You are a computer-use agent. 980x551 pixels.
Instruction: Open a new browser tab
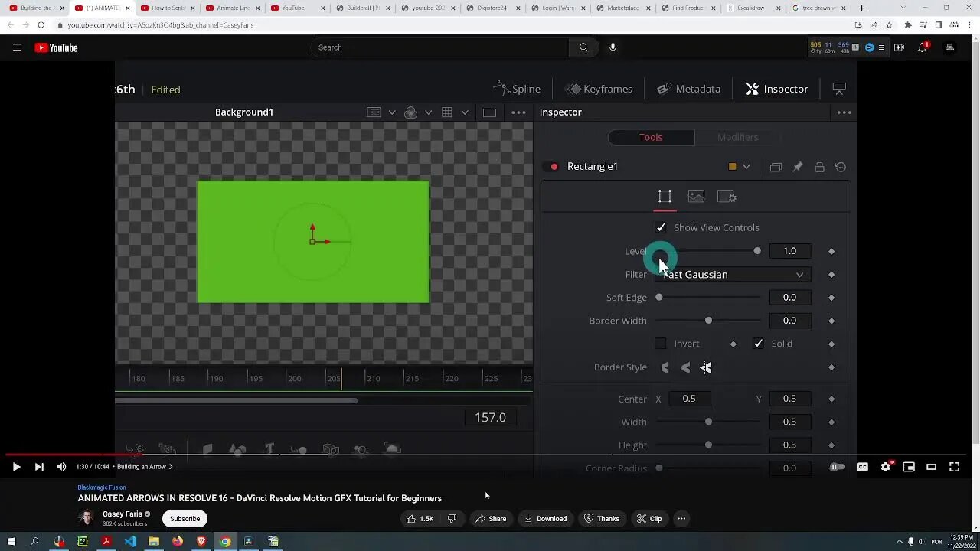[x=861, y=8]
